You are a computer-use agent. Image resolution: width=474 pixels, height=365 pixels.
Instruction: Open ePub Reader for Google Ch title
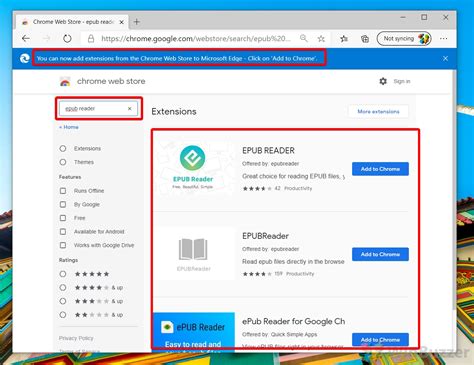[293, 321]
